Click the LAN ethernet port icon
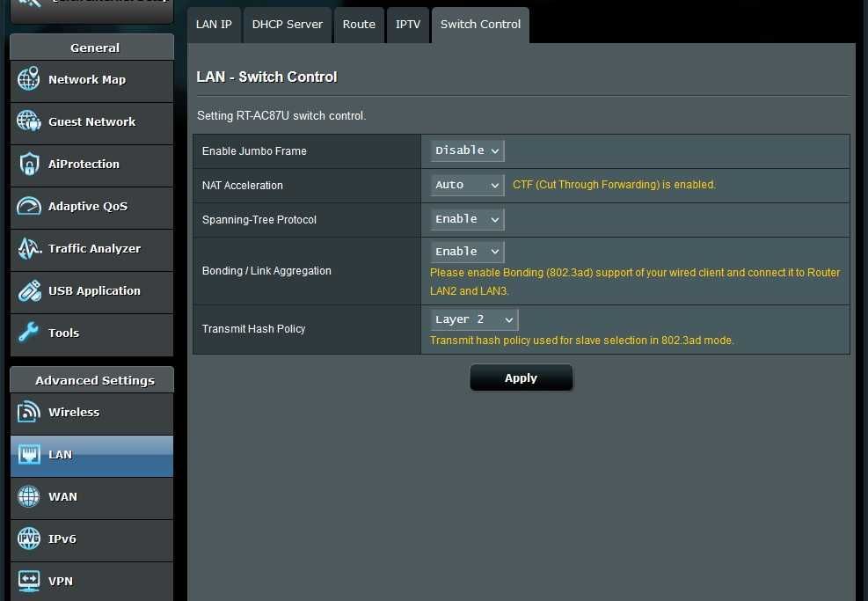This screenshot has width=868, height=601. coord(29,454)
